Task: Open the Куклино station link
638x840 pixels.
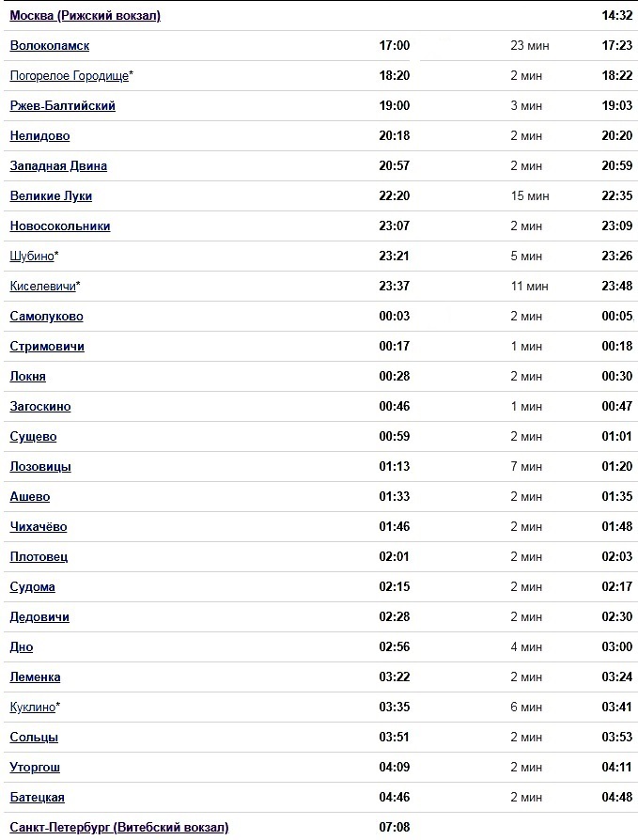Action: pyautogui.click(x=32, y=708)
